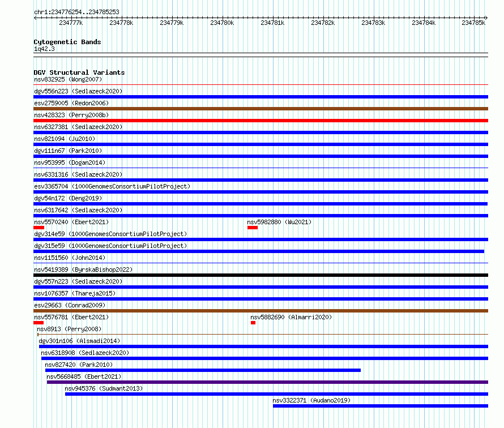Click the short red bar under nsv5576781
Screen dimensions: 504x428
(x=39, y=323)
